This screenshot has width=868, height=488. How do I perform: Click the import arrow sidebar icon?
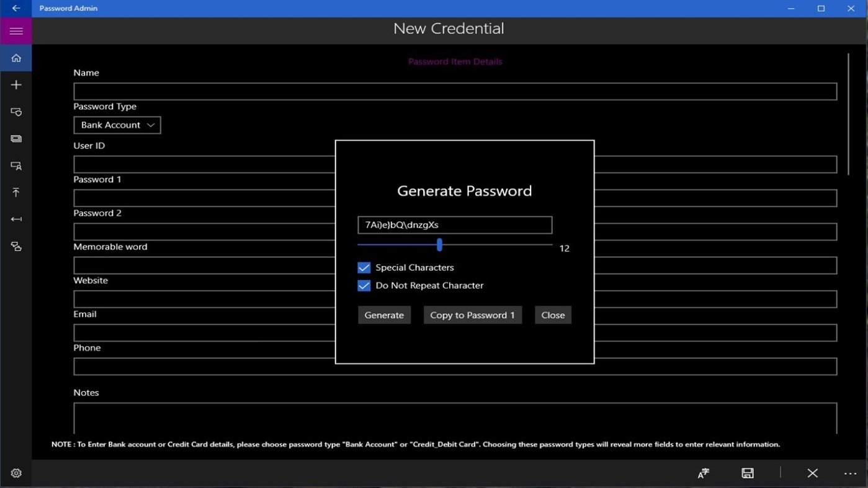click(16, 219)
